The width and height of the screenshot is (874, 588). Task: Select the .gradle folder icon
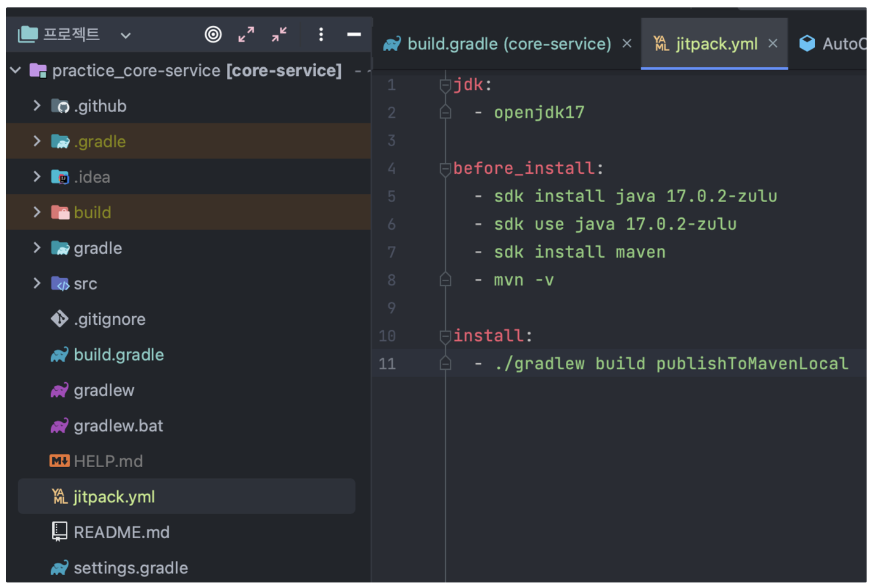[x=60, y=142]
